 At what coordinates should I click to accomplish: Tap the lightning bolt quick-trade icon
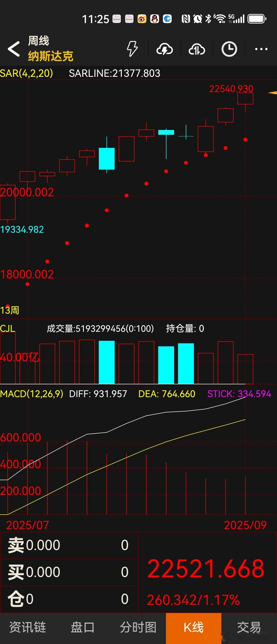click(132, 49)
